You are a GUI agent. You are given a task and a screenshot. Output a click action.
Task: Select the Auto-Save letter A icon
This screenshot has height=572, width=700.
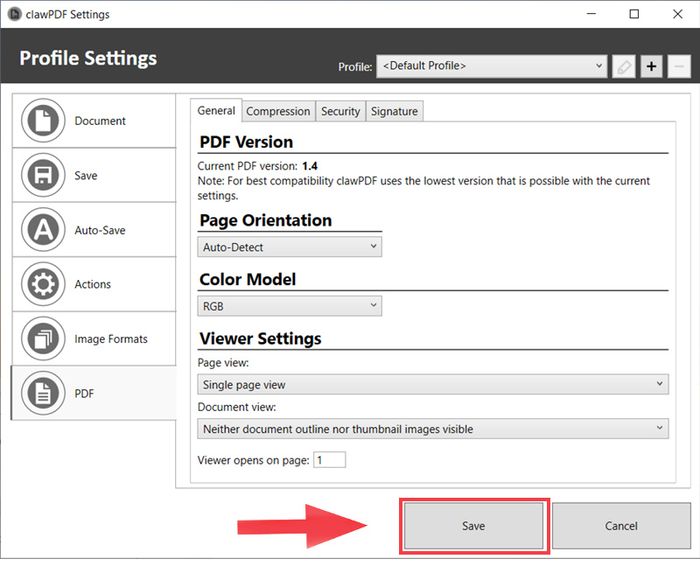[x=43, y=230]
